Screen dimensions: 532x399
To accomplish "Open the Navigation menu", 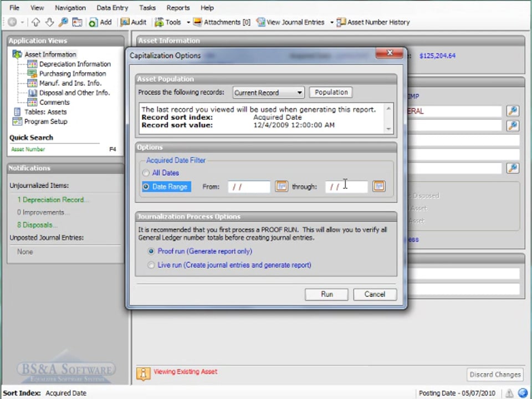I will [x=70, y=7].
